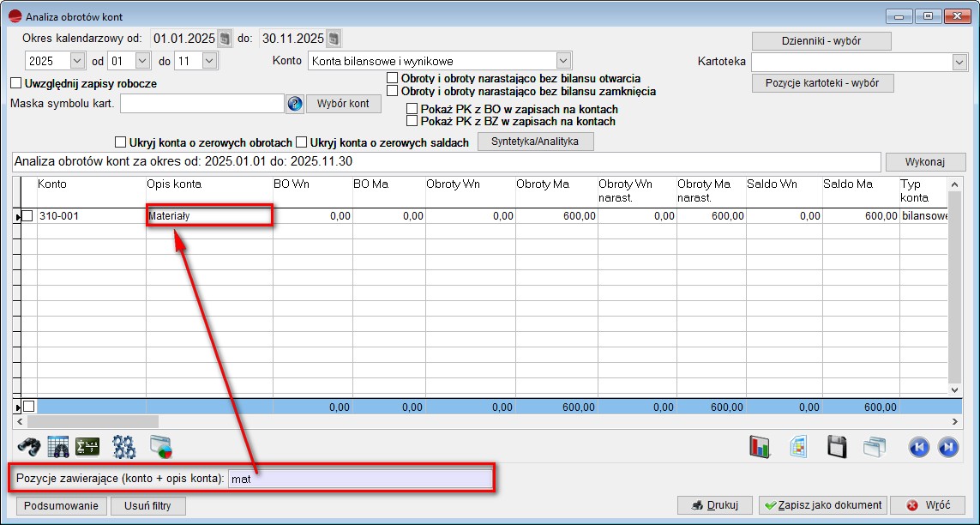Image resolution: width=980 pixels, height=525 pixels.
Task: Click the blue help question mark icon
Action: (295, 104)
